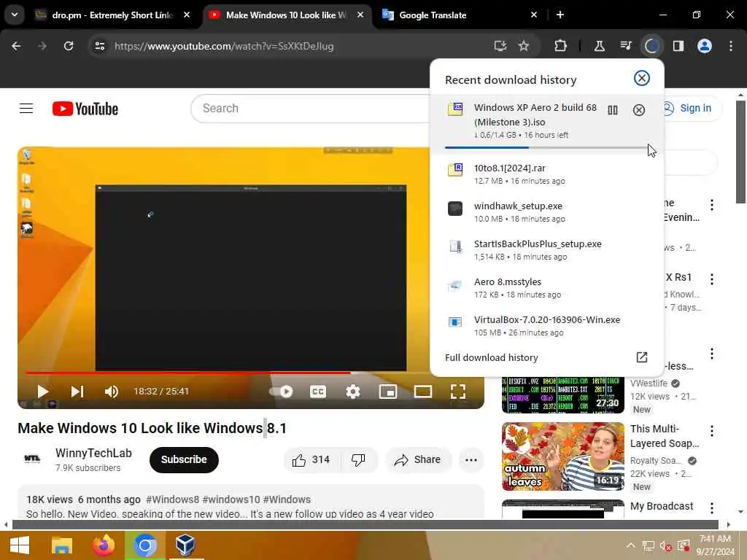Reload the current page
The width and height of the screenshot is (747, 560).
point(69,46)
